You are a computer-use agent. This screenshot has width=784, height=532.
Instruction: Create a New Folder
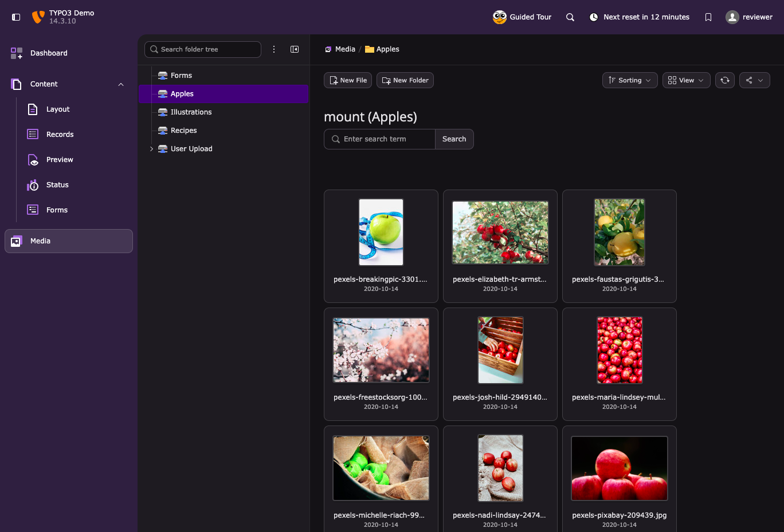[x=405, y=80]
